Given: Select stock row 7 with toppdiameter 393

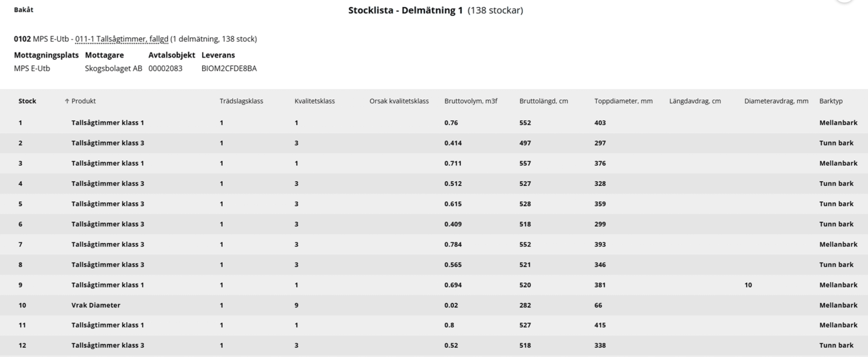Looking at the screenshot, I should tap(434, 244).
